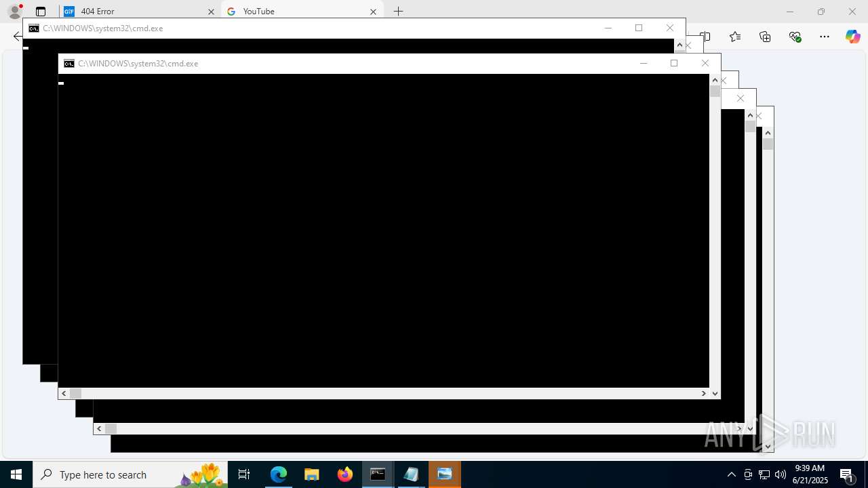
Task: Open Firefox from the taskbar
Action: coord(345,474)
